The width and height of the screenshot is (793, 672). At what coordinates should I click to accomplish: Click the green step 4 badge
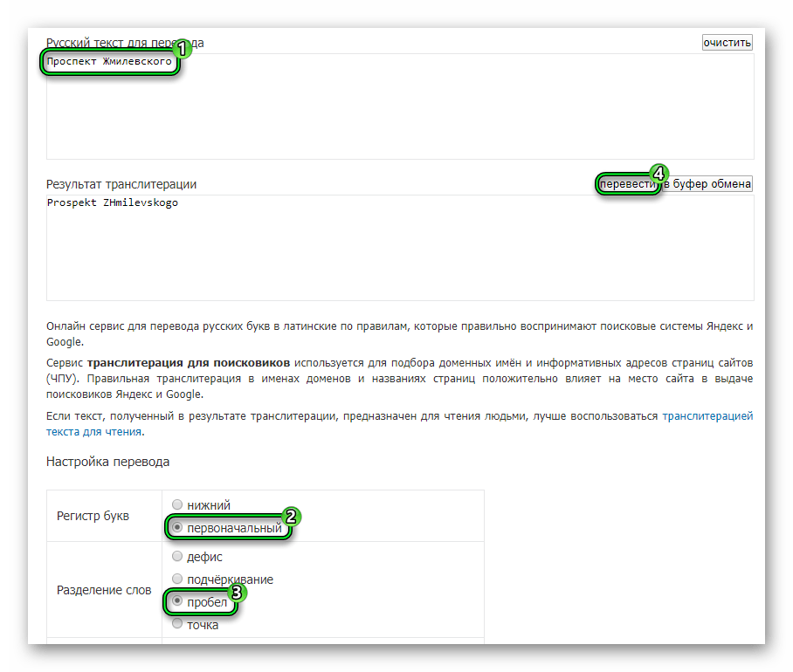tap(659, 173)
